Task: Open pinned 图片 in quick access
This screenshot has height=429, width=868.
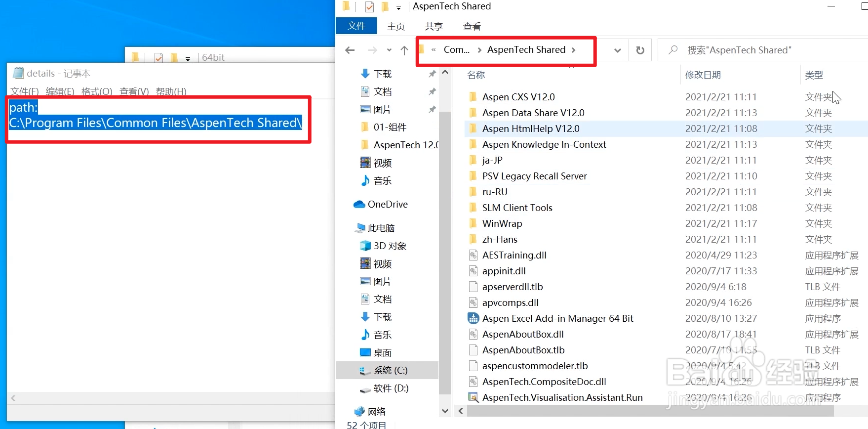Action: coord(383,109)
